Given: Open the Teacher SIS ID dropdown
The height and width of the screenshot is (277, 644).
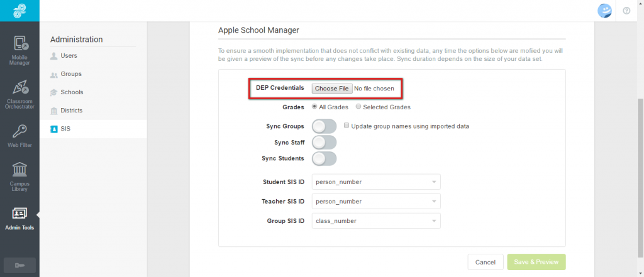Looking at the screenshot, I should (376, 202).
